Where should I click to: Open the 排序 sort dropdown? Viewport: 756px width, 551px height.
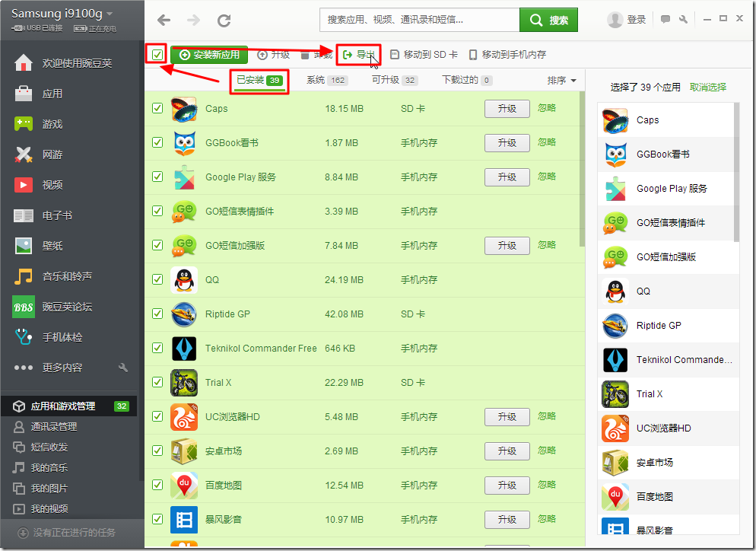(x=562, y=81)
